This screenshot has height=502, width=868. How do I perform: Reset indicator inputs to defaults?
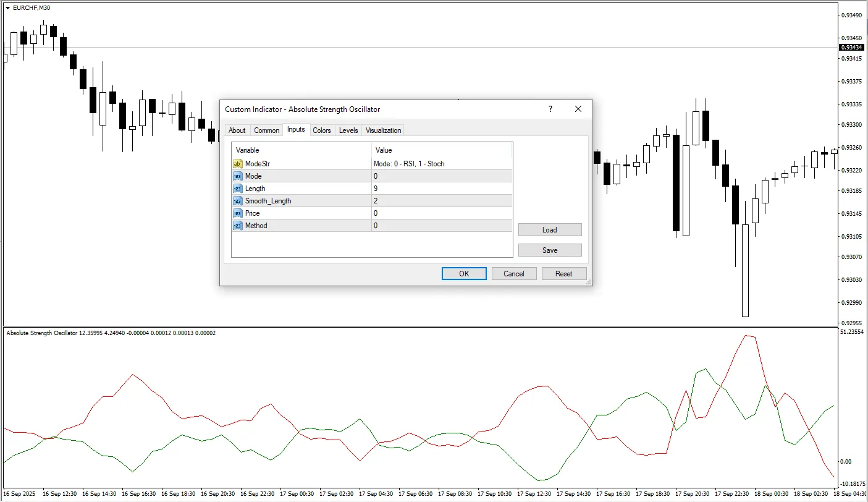pos(564,273)
